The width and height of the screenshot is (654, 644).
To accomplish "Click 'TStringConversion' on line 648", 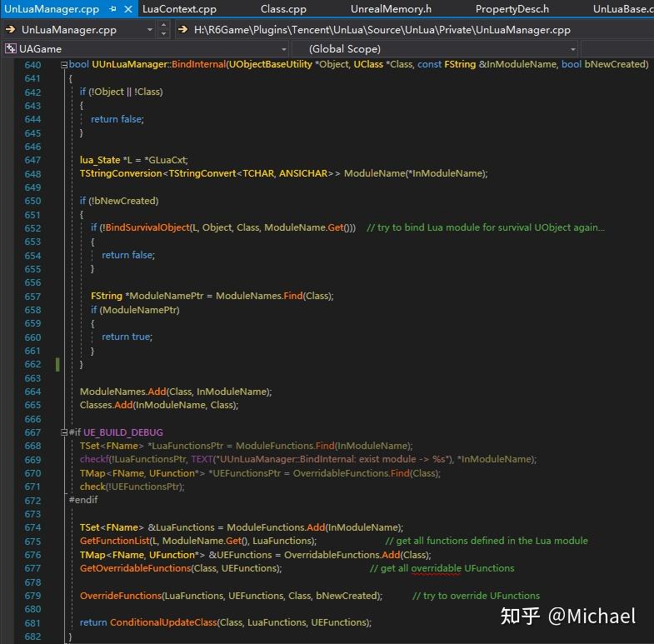I will click(x=121, y=173).
